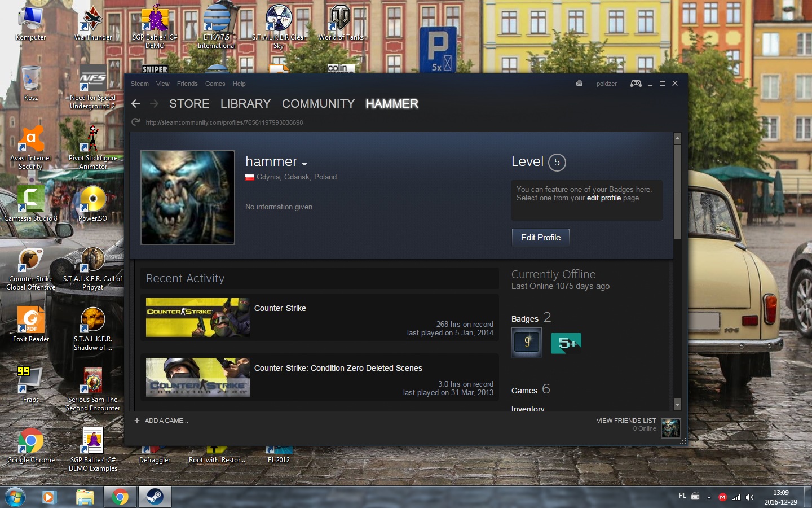View the 5+ games badge

pyautogui.click(x=566, y=343)
